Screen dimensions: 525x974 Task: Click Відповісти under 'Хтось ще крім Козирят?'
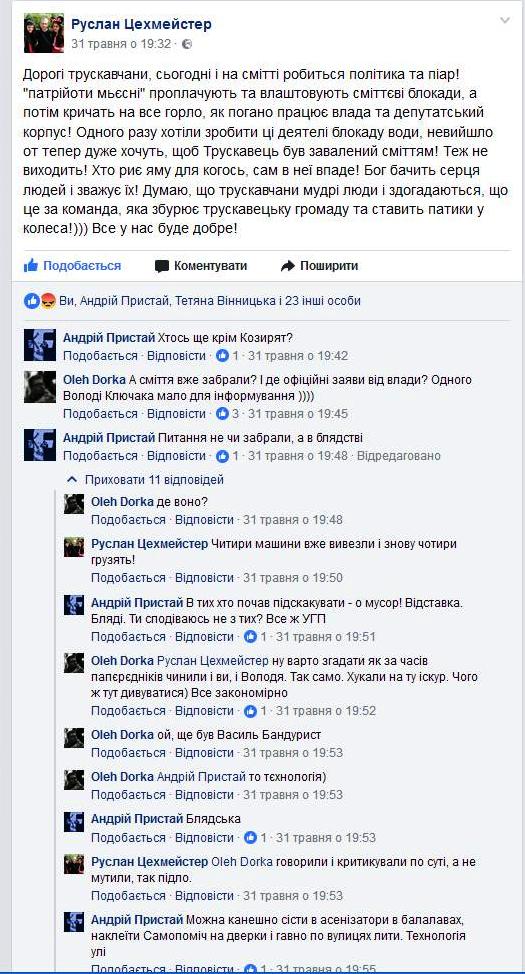pyautogui.click(x=176, y=356)
